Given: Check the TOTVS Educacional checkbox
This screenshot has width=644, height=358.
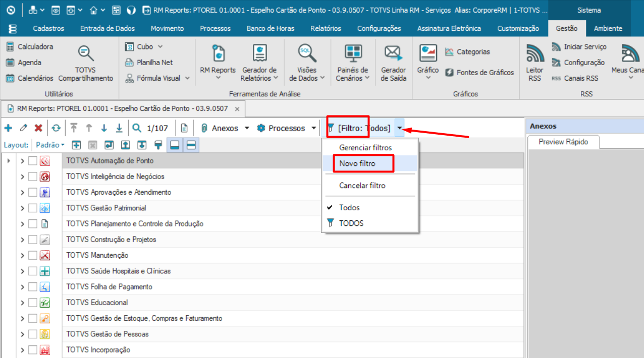Looking at the screenshot, I should coord(33,303).
